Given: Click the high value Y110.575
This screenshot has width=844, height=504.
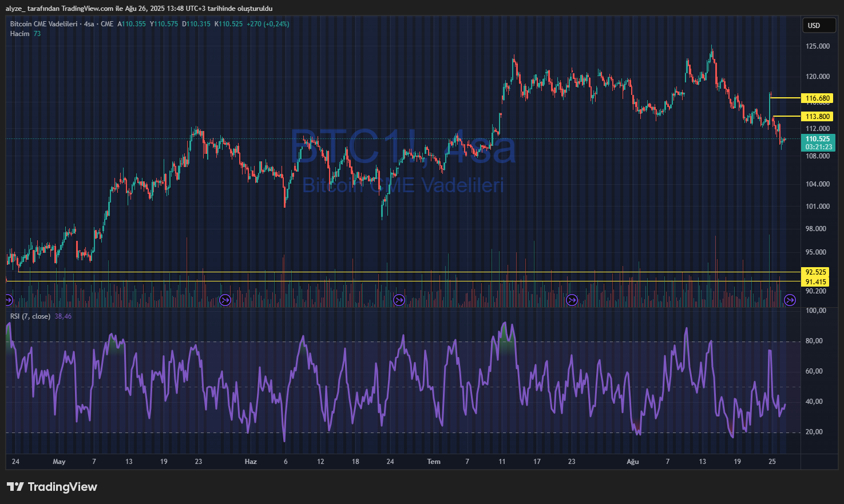Looking at the screenshot, I should click(x=164, y=24).
